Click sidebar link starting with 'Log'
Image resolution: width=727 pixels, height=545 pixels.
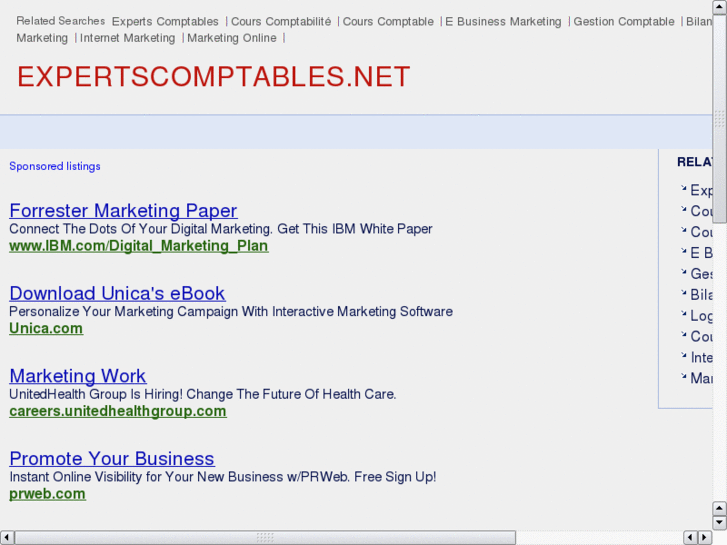(x=701, y=315)
